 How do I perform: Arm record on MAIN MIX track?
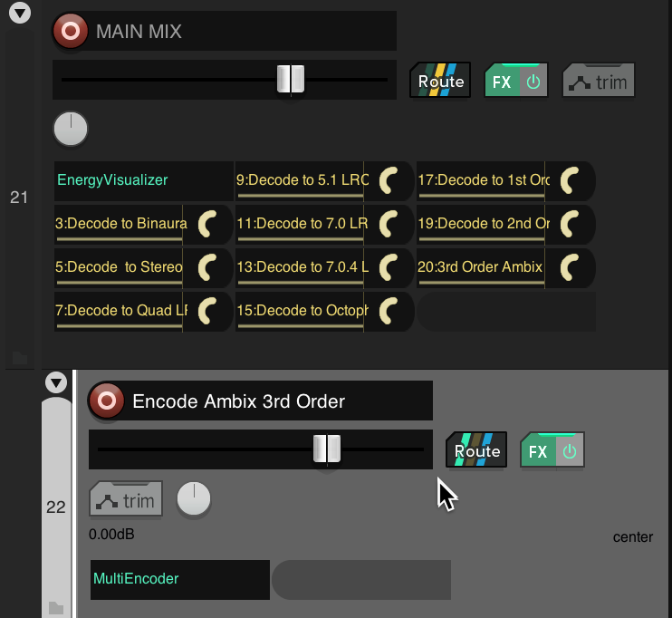point(71,31)
